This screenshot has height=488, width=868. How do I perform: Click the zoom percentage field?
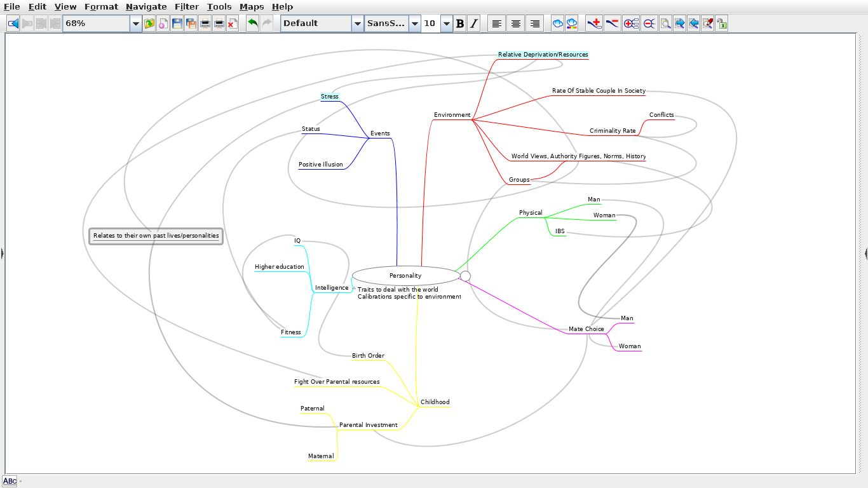click(x=96, y=24)
